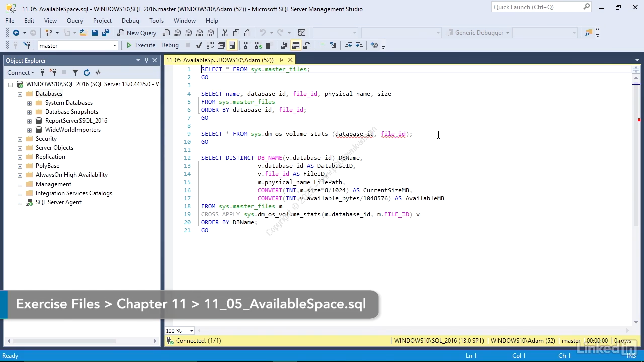Click inside the Quick Launch search box
This screenshot has width=644, height=362.
point(537,7)
